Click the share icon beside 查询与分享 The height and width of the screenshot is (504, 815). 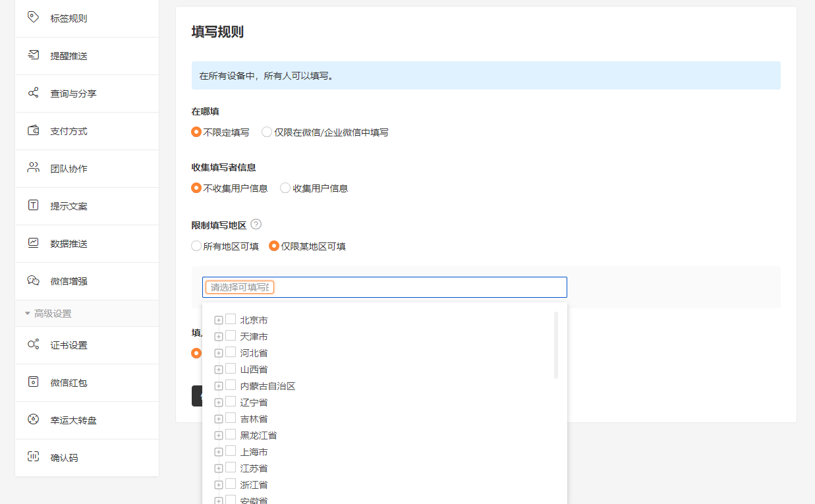pos(33,93)
